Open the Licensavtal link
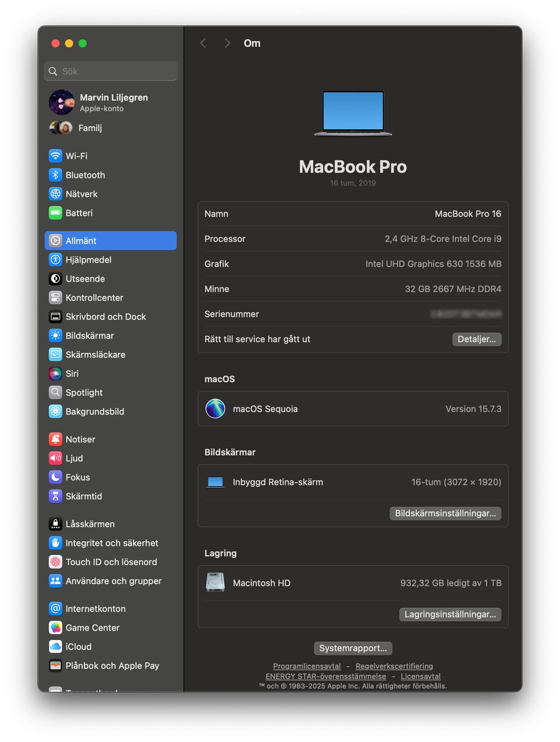This screenshot has width=560, height=742. [421, 676]
